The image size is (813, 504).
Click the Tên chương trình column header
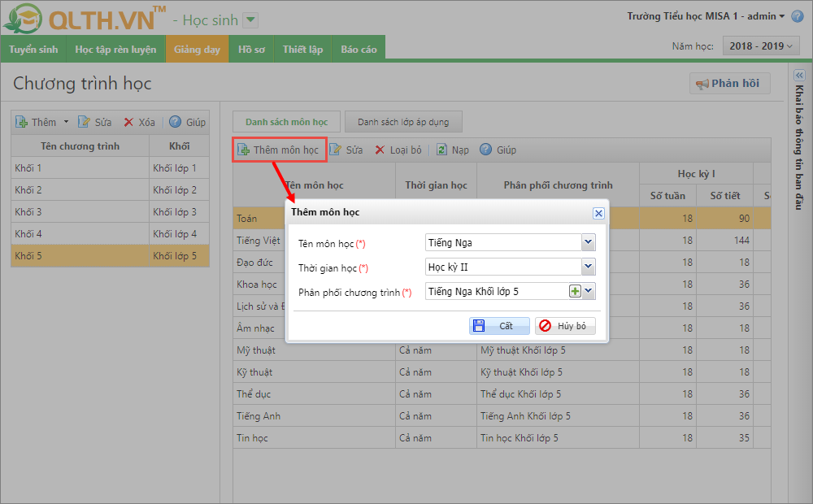coord(80,146)
